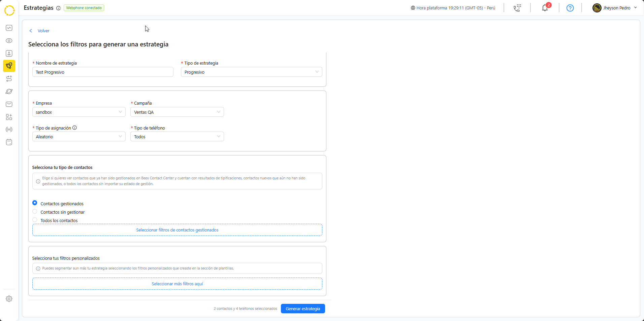Open settings gear in sidebar

9,299
